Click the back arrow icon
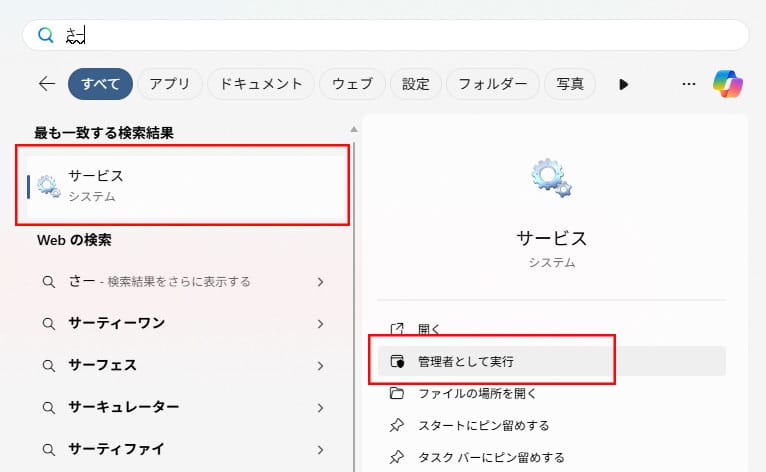The width and height of the screenshot is (766, 472). (x=46, y=84)
